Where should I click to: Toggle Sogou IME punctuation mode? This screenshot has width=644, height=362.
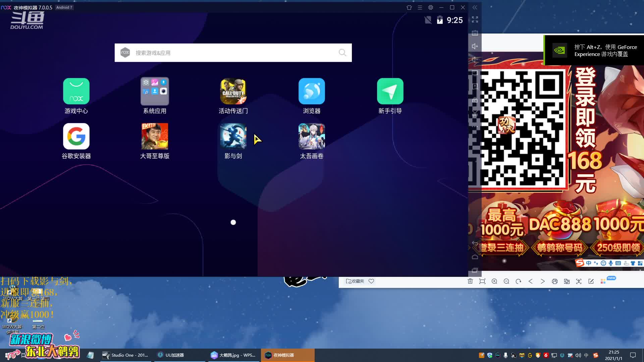coord(596,263)
